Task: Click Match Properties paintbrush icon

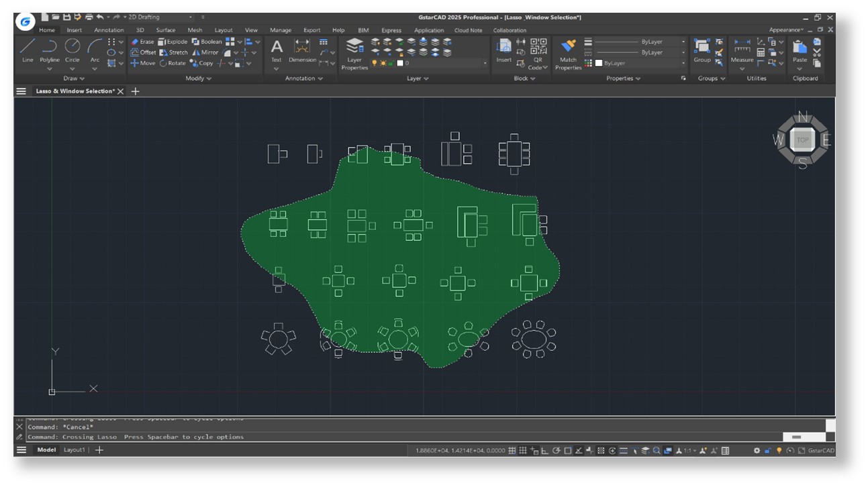Action: click(568, 46)
